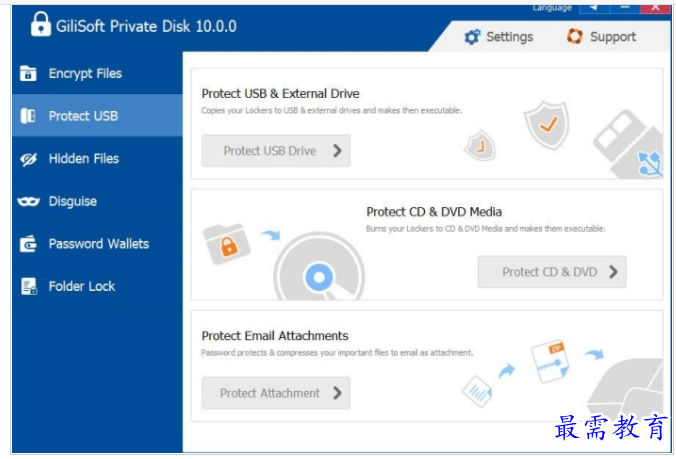Go to the Hidden Files section
Image resolution: width=676 pixels, height=459 pixels.
click(x=97, y=159)
